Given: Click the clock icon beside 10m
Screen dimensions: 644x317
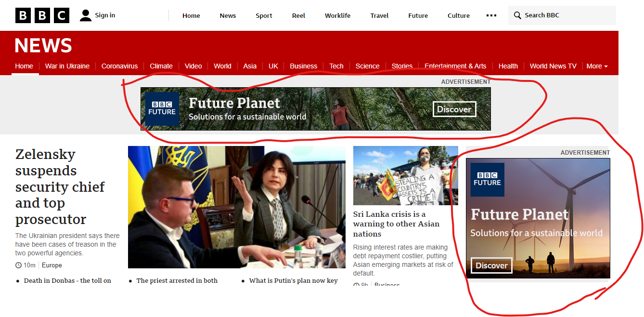Looking at the screenshot, I should [x=19, y=265].
